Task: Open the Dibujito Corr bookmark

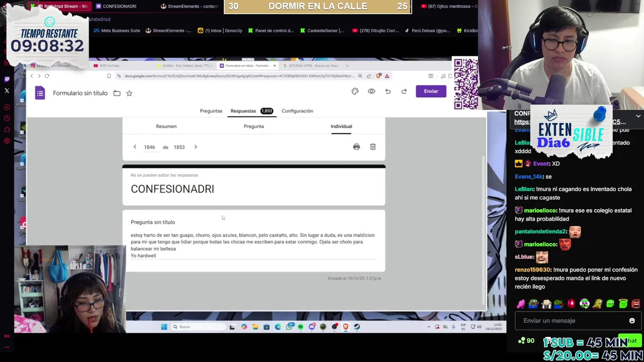Action: coord(375,31)
